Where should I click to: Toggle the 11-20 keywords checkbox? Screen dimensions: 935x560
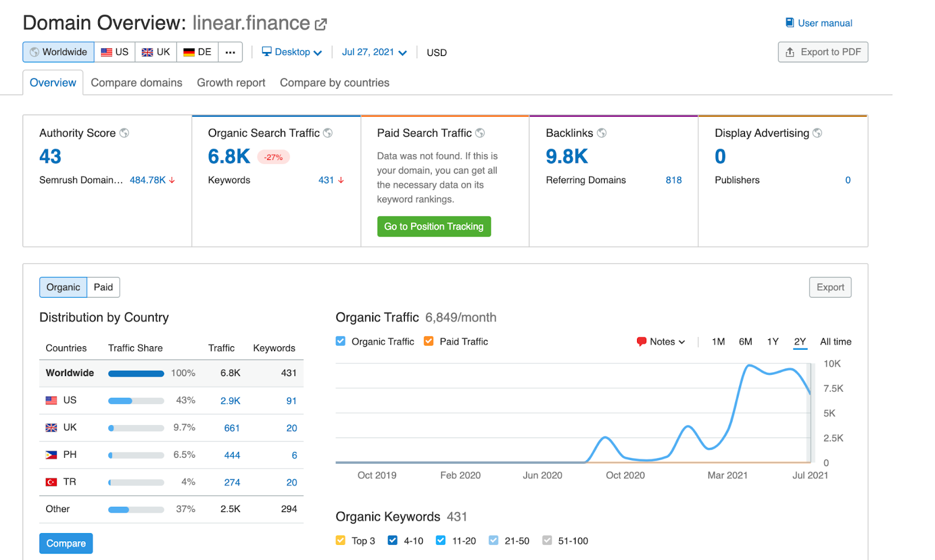coord(441,540)
